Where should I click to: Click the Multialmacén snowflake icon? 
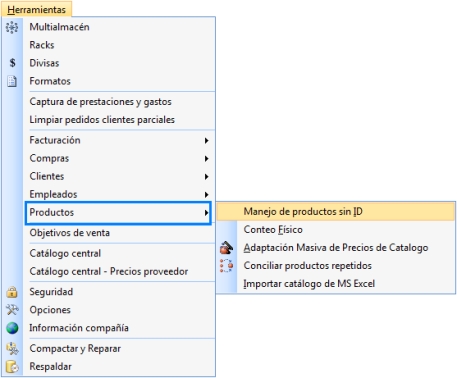click(x=12, y=27)
